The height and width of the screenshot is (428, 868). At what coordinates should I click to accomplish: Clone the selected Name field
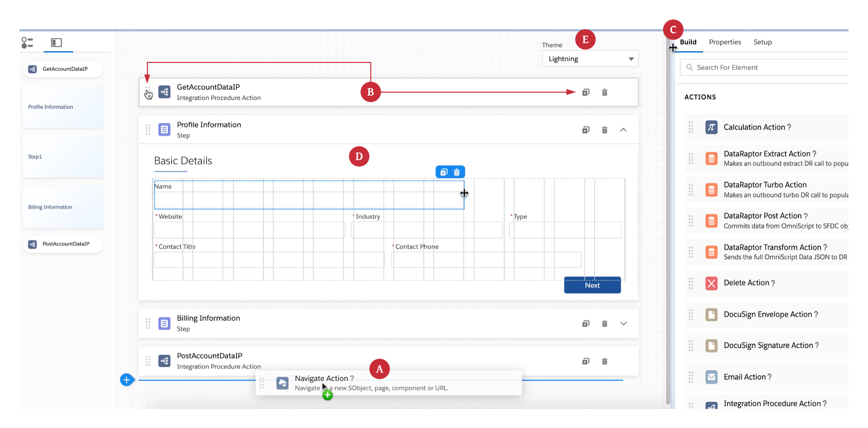pyautogui.click(x=444, y=172)
